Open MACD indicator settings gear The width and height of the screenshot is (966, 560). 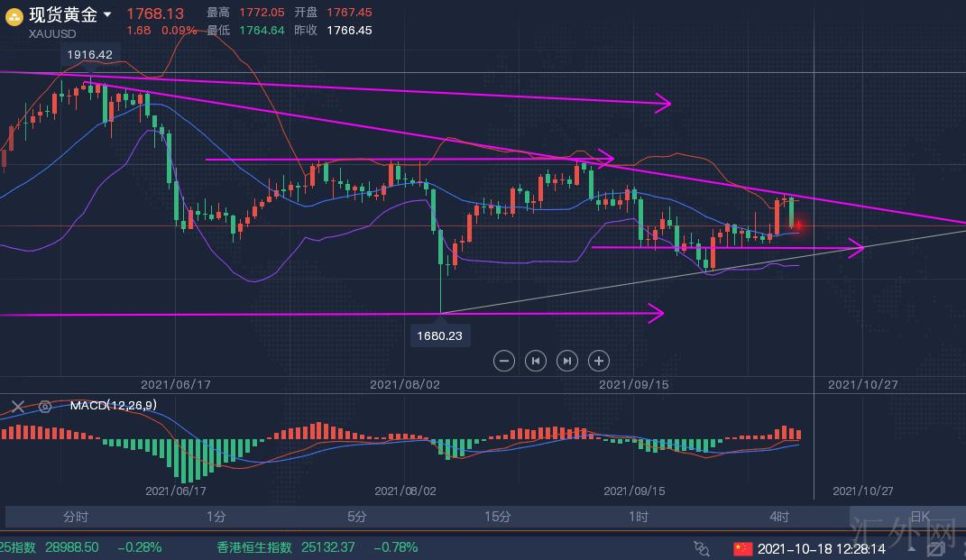[44, 406]
